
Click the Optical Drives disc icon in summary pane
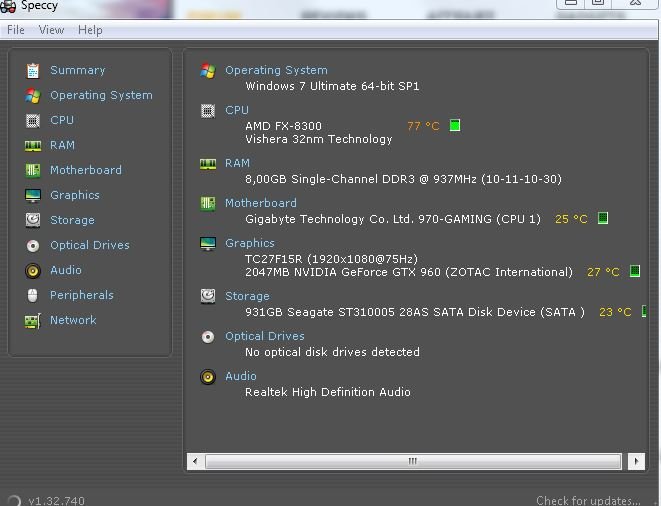pyautogui.click(x=208, y=337)
